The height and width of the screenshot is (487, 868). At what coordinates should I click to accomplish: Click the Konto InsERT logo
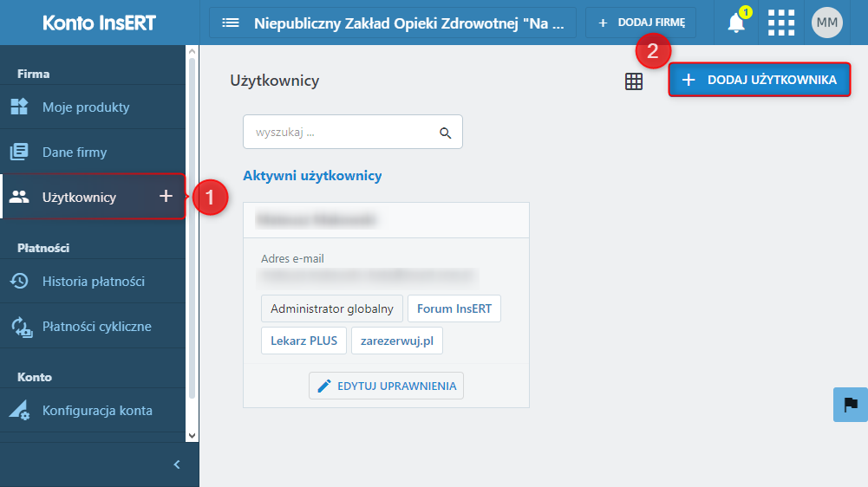[x=99, y=23]
